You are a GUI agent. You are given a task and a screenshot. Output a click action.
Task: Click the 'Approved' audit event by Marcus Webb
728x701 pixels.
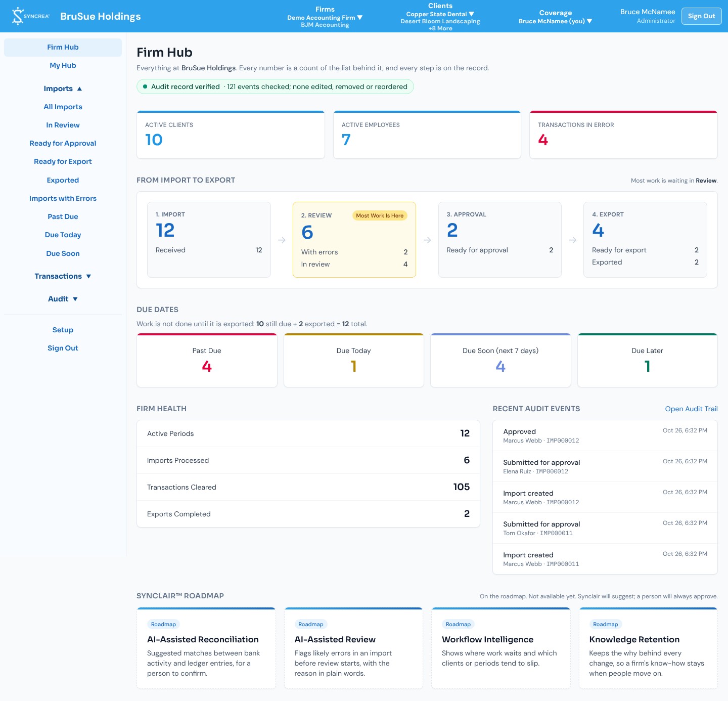[x=605, y=435]
